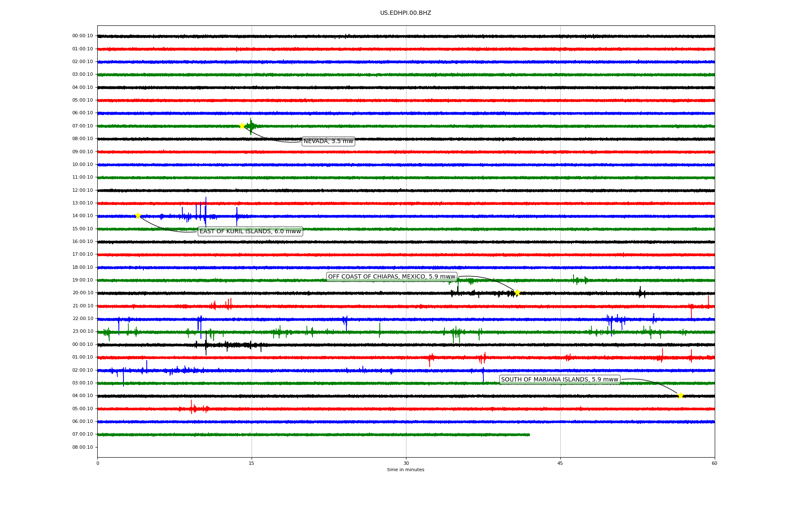Click the NEVADA, 3.5 mw annotation label
Screen dimensions: 812x508
(328, 141)
